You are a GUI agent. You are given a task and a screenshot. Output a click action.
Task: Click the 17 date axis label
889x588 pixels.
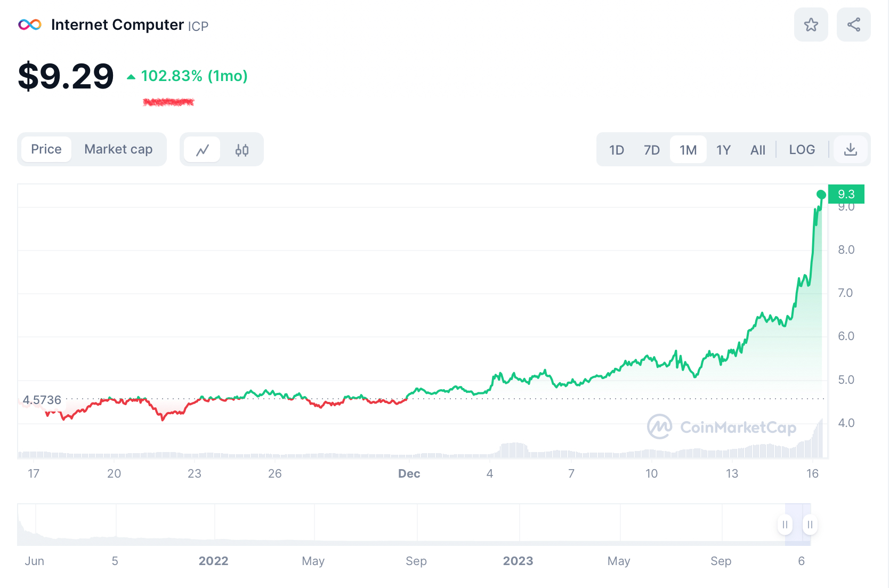point(34,473)
